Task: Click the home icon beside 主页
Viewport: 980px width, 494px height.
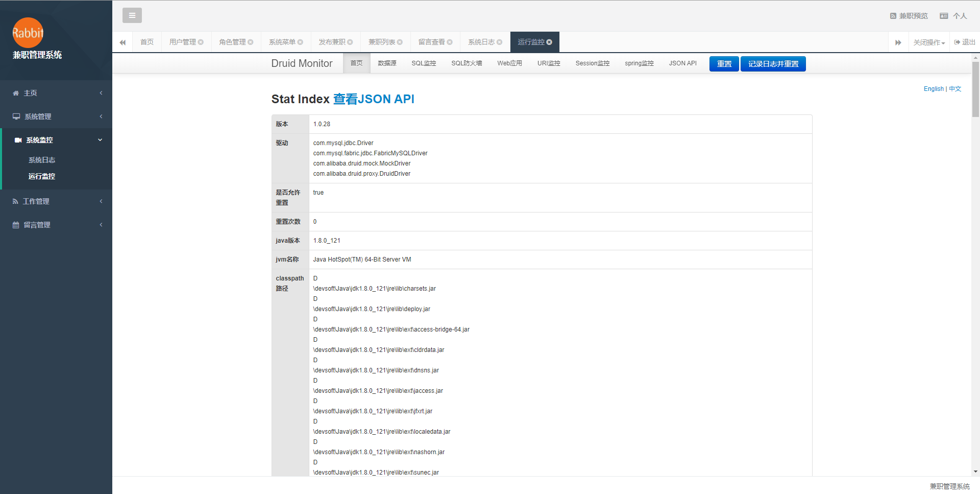Action: click(16, 93)
